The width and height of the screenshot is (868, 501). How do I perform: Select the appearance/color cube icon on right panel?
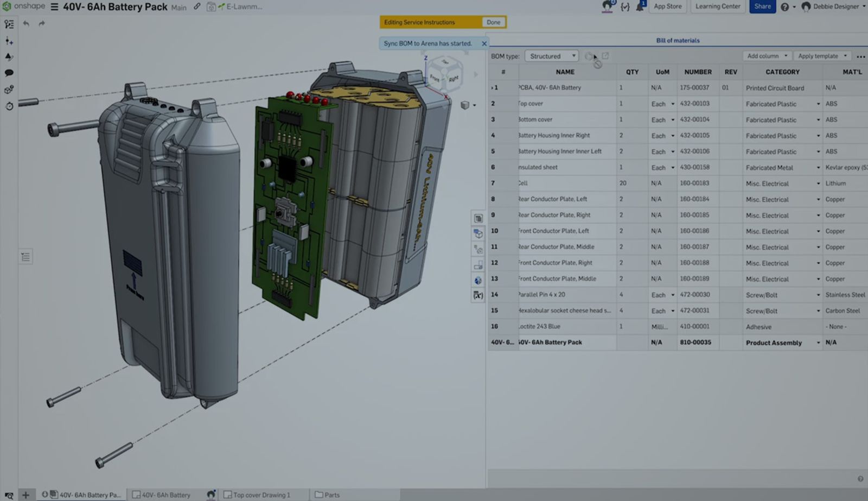478,281
